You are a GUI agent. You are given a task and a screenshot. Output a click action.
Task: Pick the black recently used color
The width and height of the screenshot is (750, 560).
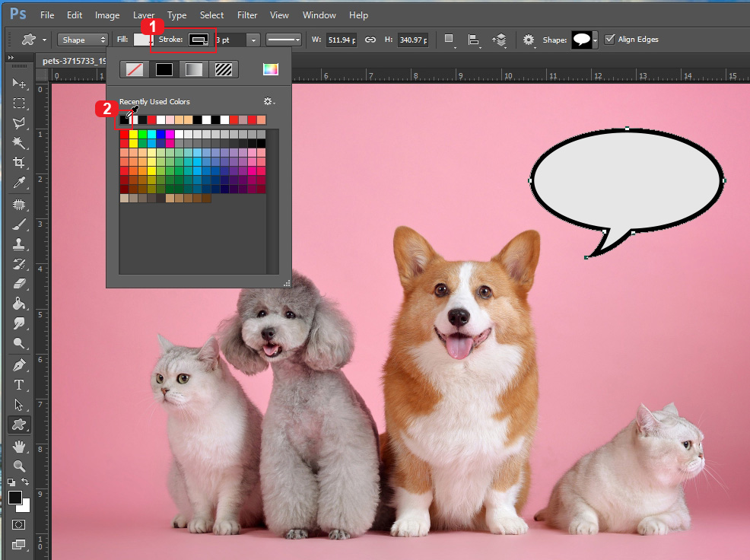pyautogui.click(x=124, y=119)
